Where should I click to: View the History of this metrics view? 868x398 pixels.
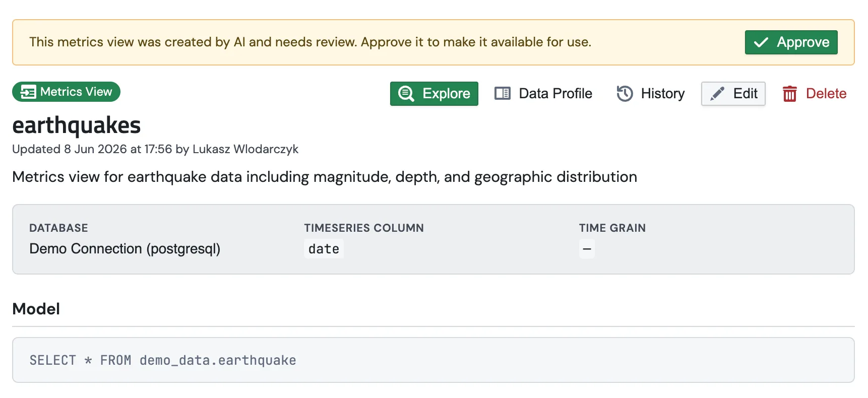(x=650, y=94)
